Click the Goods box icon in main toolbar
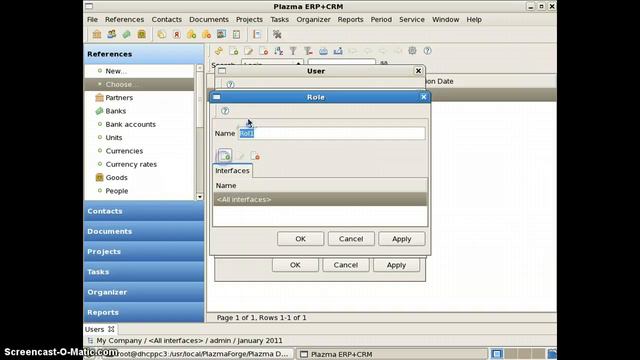Image resolution: width=640 pixels, height=360 pixels. click(x=142, y=34)
